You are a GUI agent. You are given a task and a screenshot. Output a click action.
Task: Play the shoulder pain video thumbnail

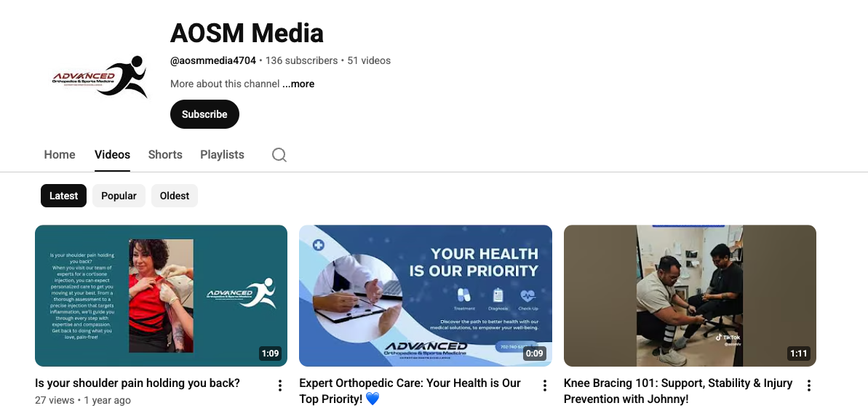161,295
